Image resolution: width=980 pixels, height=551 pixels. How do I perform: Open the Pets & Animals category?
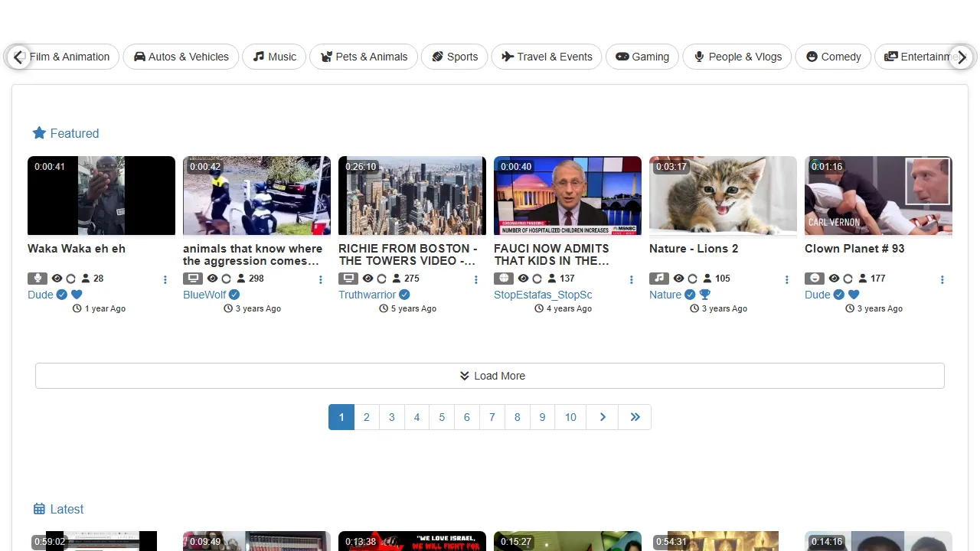pyautogui.click(x=364, y=57)
